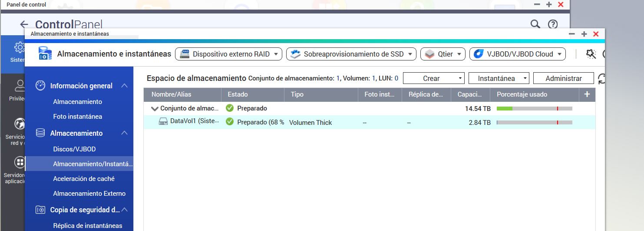Select Discos/VJBOD in the sidebar
The height and width of the screenshot is (231, 644).
[74, 149]
